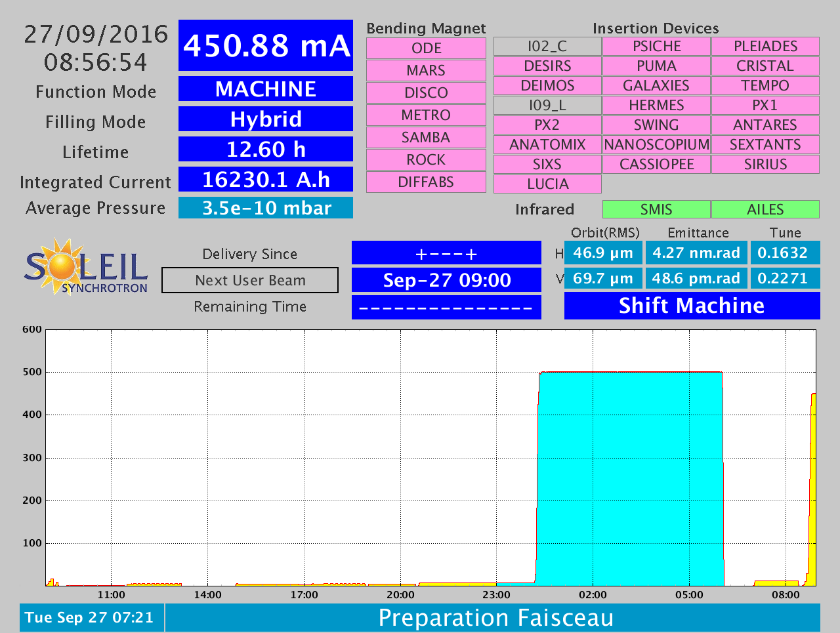Click the CASSIOPEE beamline box
Screen dimensions: 840x633
[x=656, y=165]
